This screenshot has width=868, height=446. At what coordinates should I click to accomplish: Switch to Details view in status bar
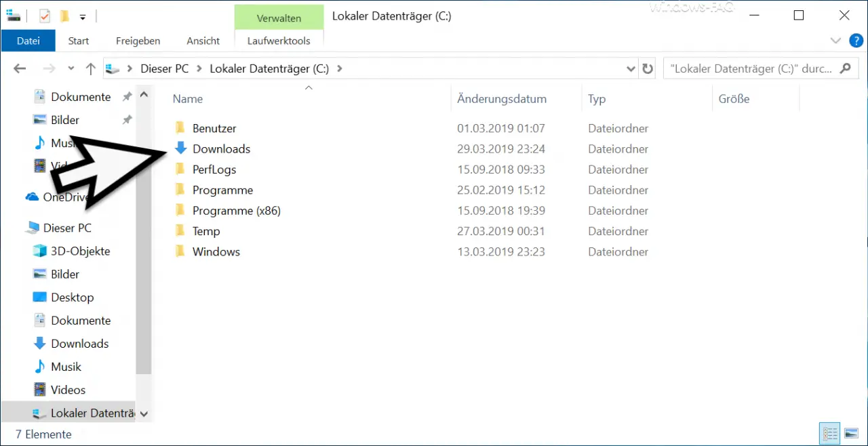click(829, 433)
